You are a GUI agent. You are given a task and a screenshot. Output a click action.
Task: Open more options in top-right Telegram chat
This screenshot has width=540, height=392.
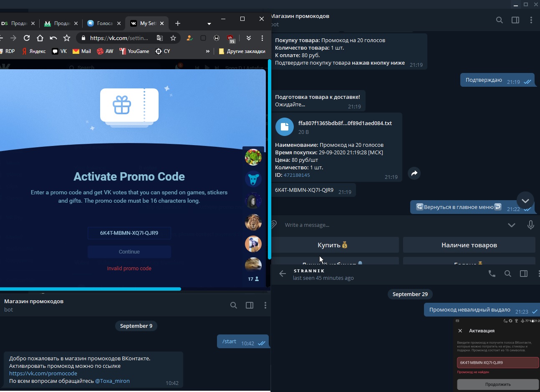[x=531, y=20]
